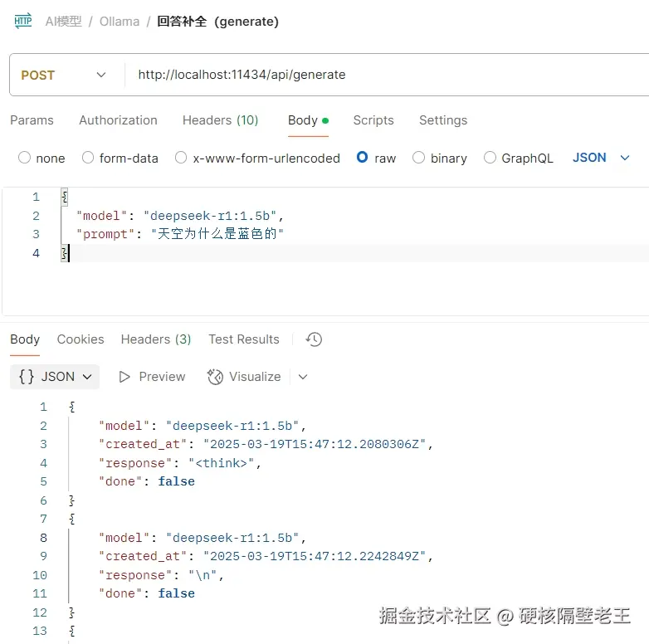Select the none body type
The image size is (649, 644).
(24, 158)
